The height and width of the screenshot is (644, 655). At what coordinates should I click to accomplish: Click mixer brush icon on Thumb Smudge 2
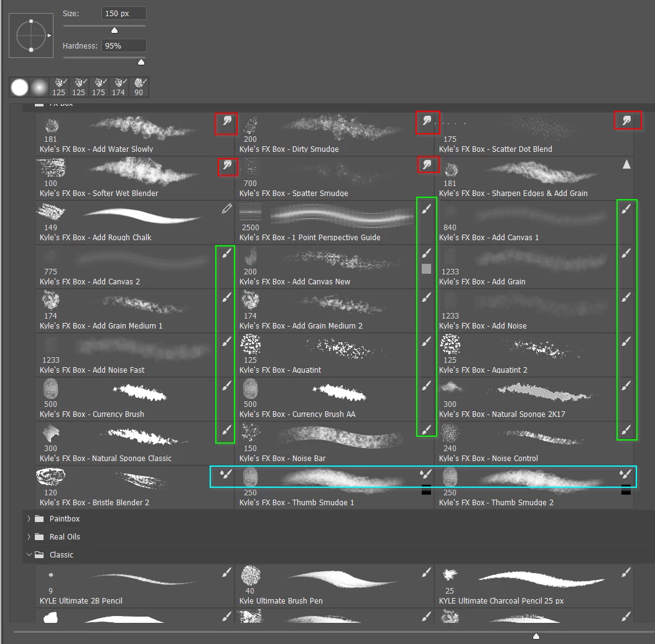point(625,474)
